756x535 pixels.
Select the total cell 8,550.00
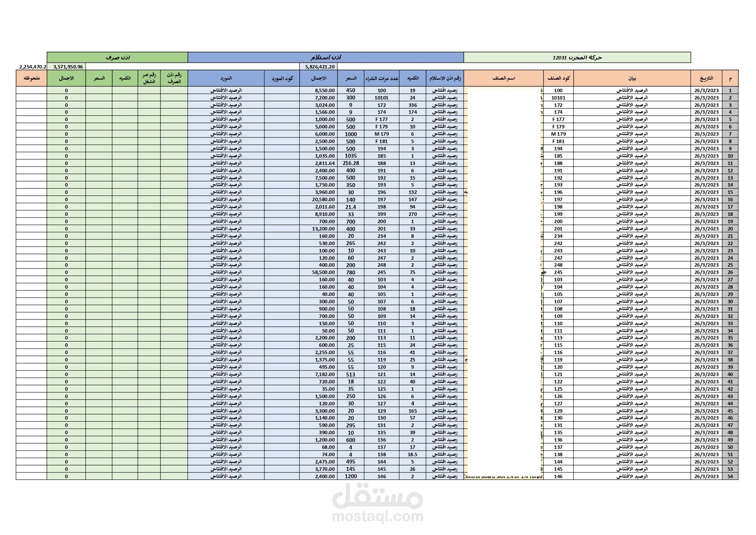click(x=319, y=90)
